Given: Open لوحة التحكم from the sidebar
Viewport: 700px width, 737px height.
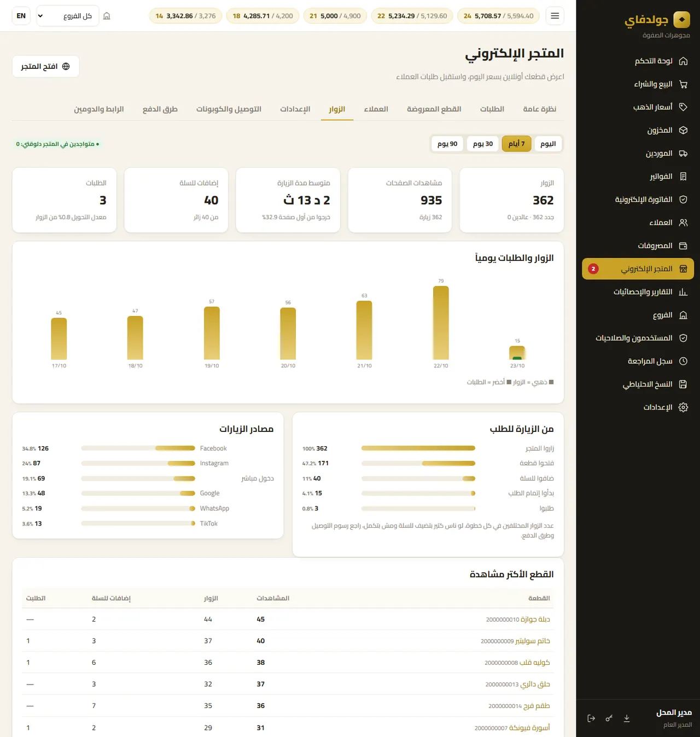Looking at the screenshot, I should click(x=638, y=61).
